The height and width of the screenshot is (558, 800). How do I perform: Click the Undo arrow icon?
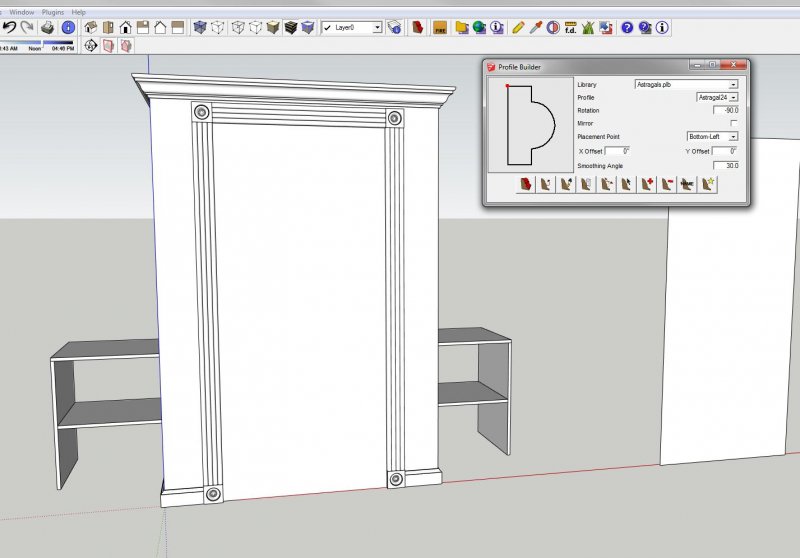[9, 27]
